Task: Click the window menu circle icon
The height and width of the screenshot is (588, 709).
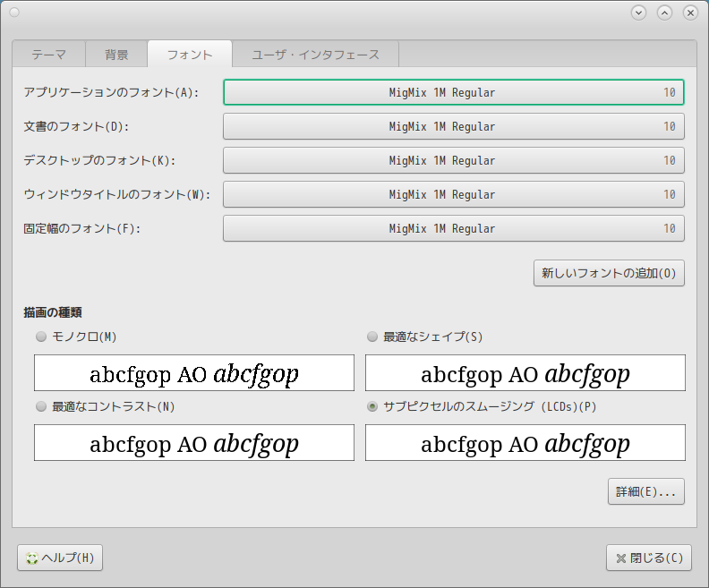Action: [13, 13]
